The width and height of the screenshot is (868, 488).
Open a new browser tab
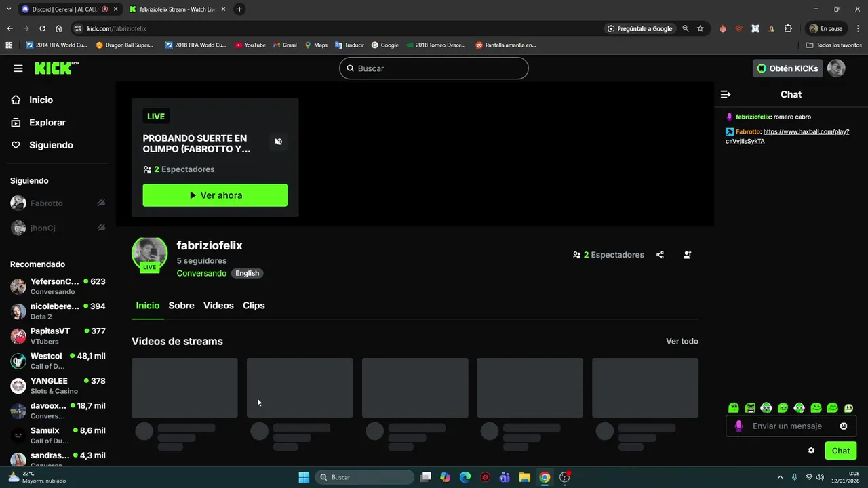click(239, 9)
